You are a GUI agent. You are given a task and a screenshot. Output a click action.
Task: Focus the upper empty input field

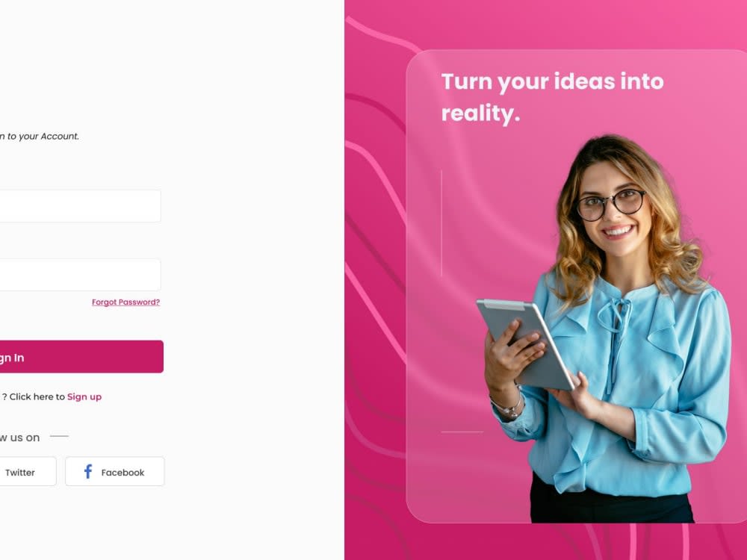[x=80, y=206]
